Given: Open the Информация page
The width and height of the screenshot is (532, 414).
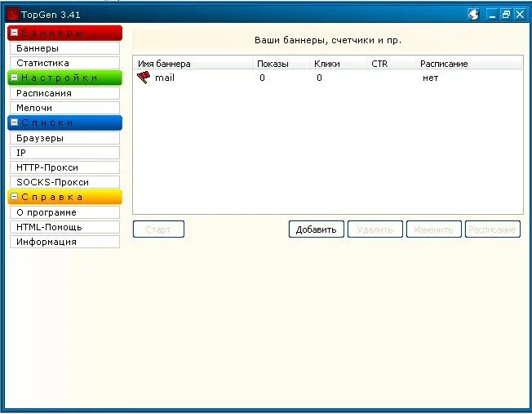Looking at the screenshot, I should pos(64,242).
